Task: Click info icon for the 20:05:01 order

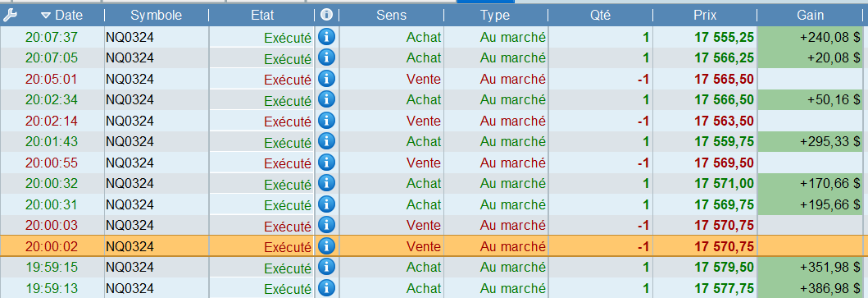Action: coord(327,79)
